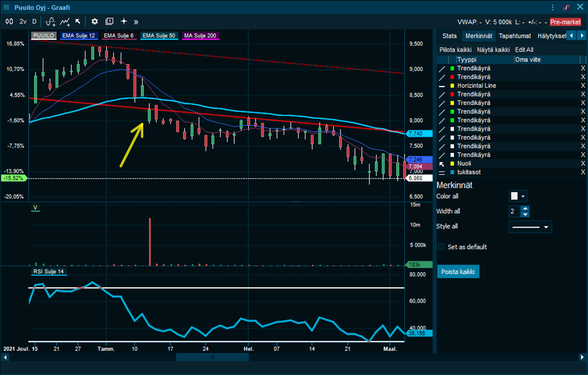Screen dimensions: 588x375
Task: Click the 183k volume value label
Action: [419, 264]
